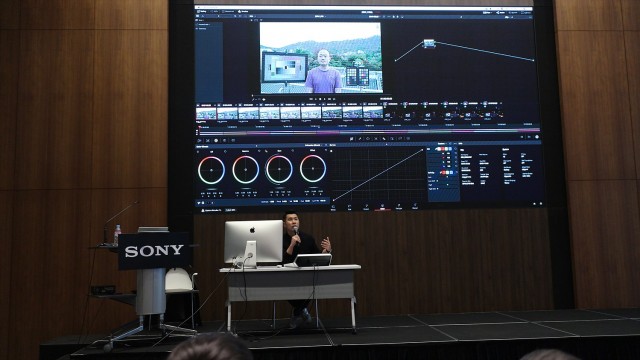Open the Color Wheels palette icon
The width and height of the screenshot is (640, 360).
click(216, 140)
